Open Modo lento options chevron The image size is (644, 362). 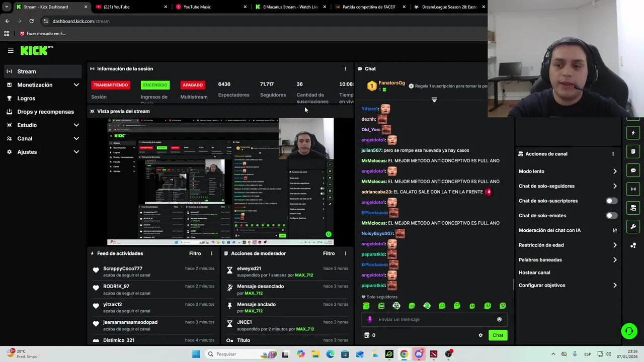pyautogui.click(x=615, y=171)
